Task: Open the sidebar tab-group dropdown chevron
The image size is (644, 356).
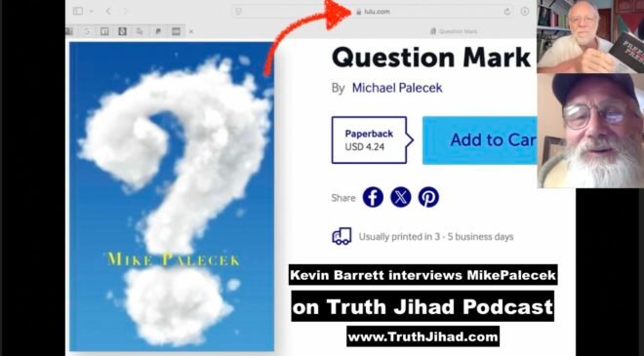Action: click(91, 12)
